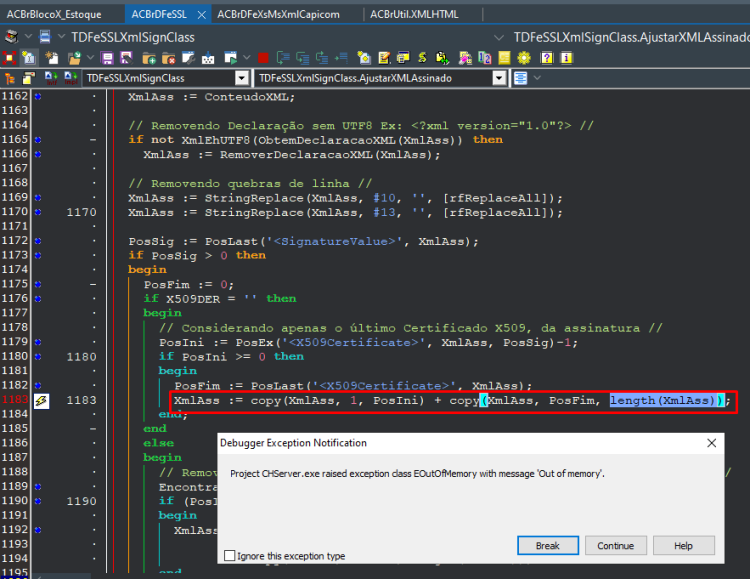The height and width of the screenshot is (579, 750).
Task: Click the highlighted 'length(XmlAss)' text
Action: tap(662, 400)
